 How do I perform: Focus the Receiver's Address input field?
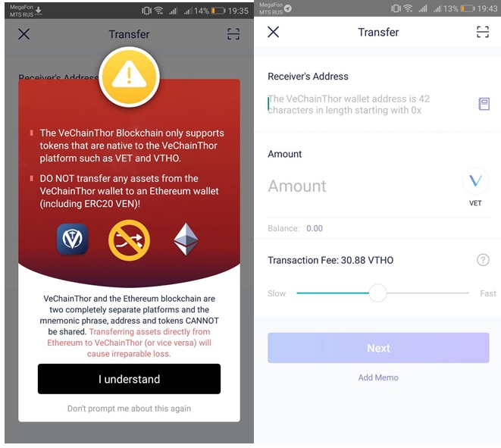tap(370, 105)
